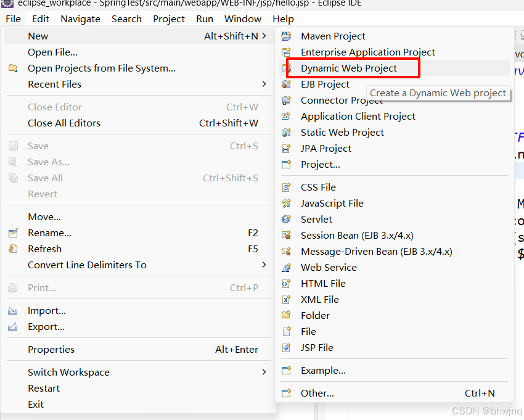Click the CSS File icon
The width and height of the screenshot is (524, 420).
(x=286, y=187)
